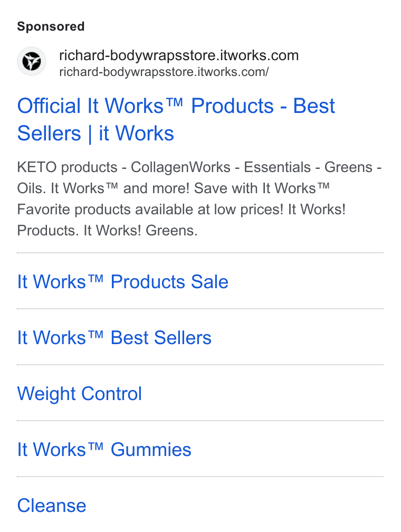Click 'Products. It Works! Greens.' text line
Viewport: 401px width, 532px height.
pos(107,230)
